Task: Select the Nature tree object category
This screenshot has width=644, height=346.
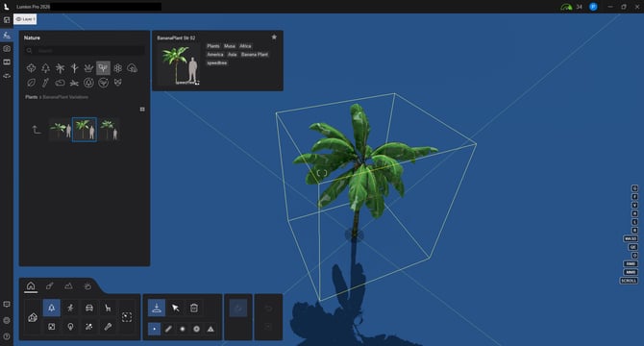Action: tap(51, 308)
